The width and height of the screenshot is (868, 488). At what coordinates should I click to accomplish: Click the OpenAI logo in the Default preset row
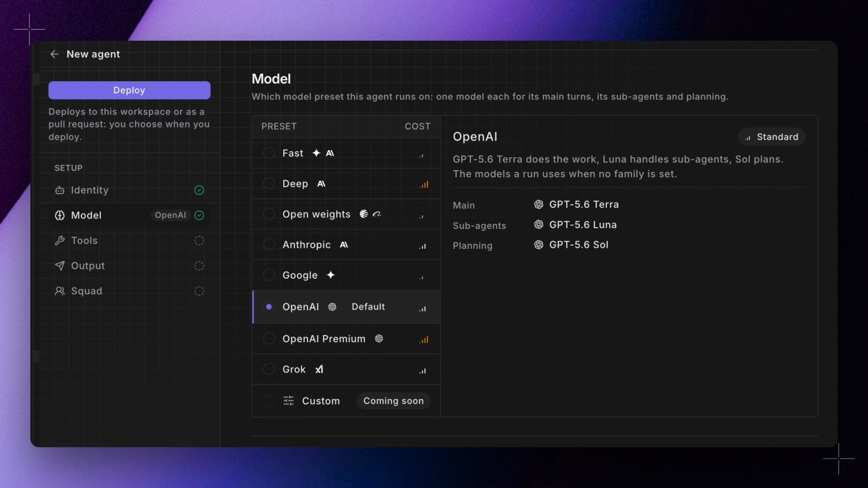(x=332, y=307)
